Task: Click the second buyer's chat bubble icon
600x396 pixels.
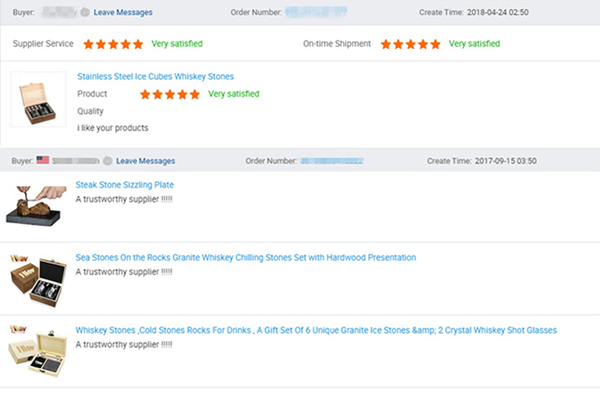Action: click(x=108, y=161)
